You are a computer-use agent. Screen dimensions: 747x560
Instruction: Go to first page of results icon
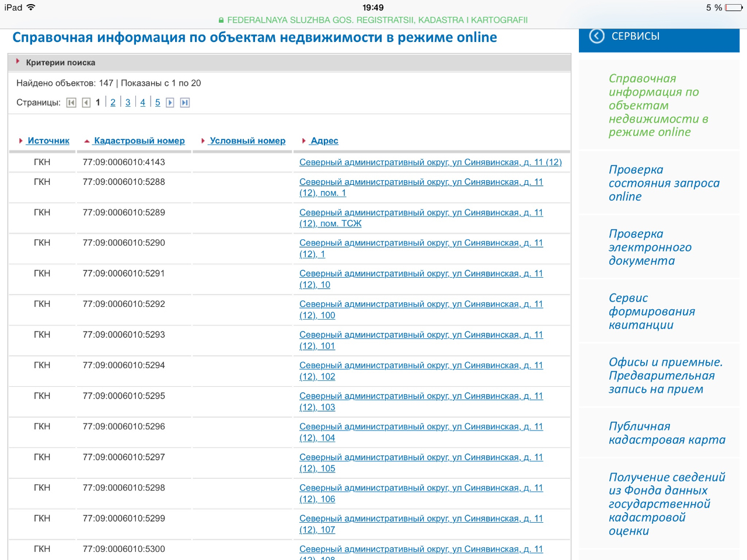(x=71, y=103)
